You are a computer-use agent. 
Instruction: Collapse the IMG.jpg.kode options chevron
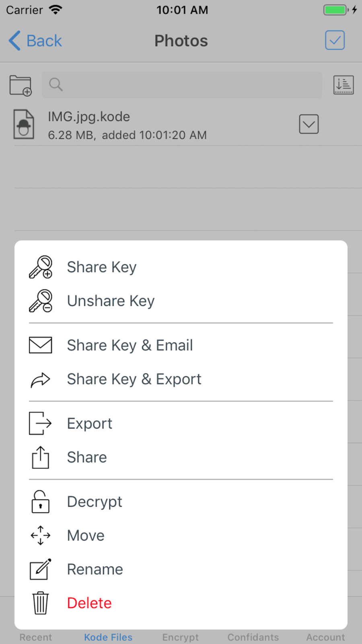point(309,124)
